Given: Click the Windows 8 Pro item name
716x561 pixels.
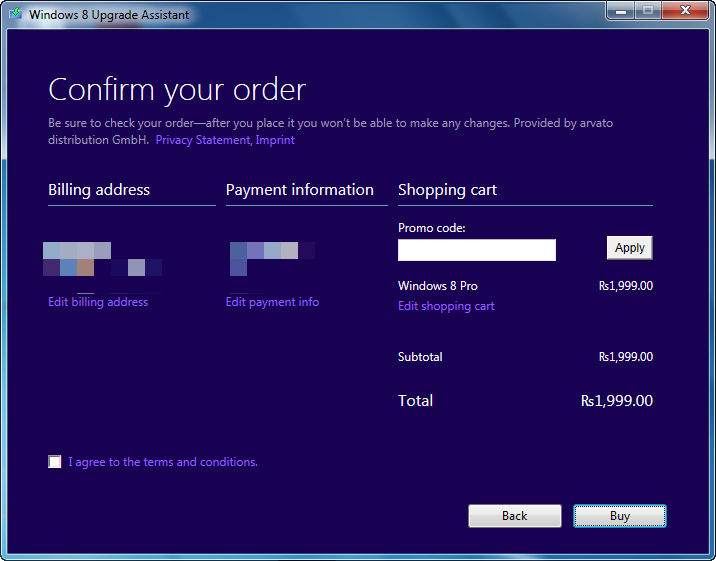Looking at the screenshot, I should point(437,286).
